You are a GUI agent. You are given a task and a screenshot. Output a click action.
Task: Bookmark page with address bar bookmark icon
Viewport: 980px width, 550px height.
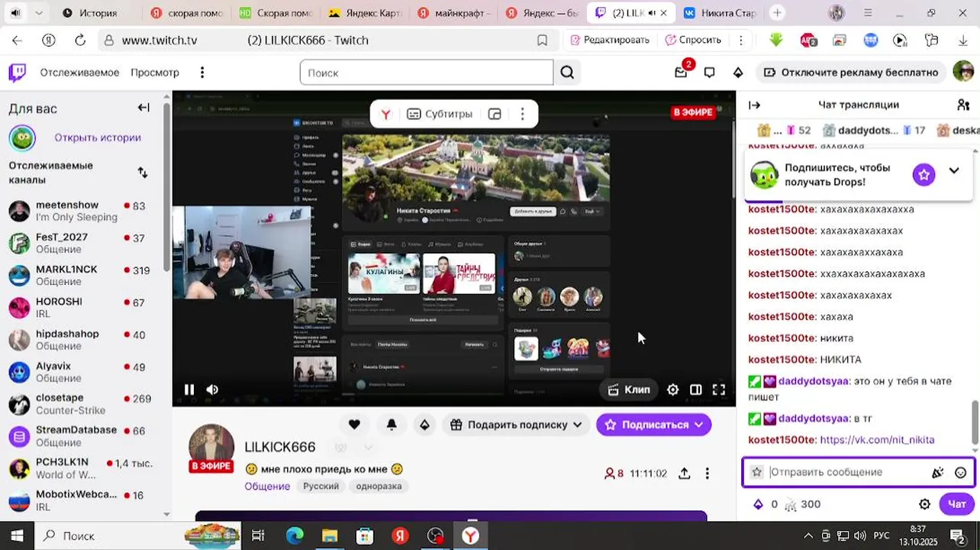coord(542,40)
